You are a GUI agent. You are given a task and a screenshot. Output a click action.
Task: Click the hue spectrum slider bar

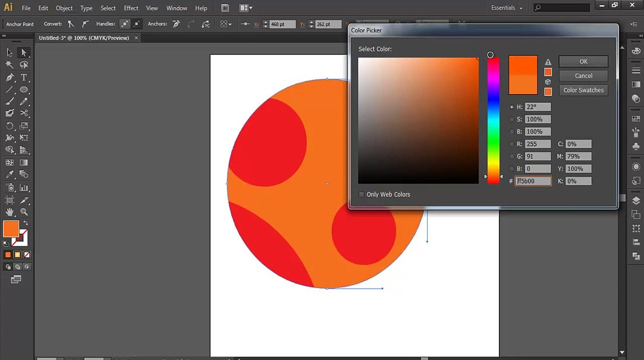(x=493, y=120)
